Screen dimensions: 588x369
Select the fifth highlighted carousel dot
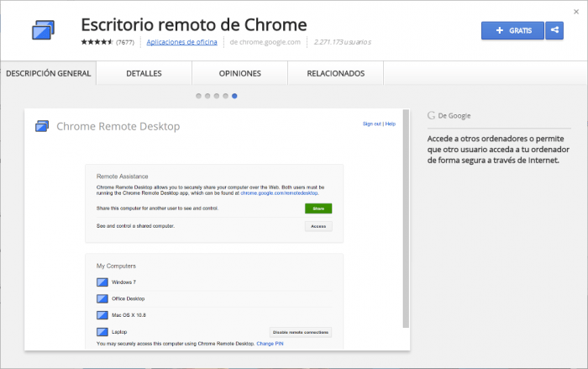point(234,96)
